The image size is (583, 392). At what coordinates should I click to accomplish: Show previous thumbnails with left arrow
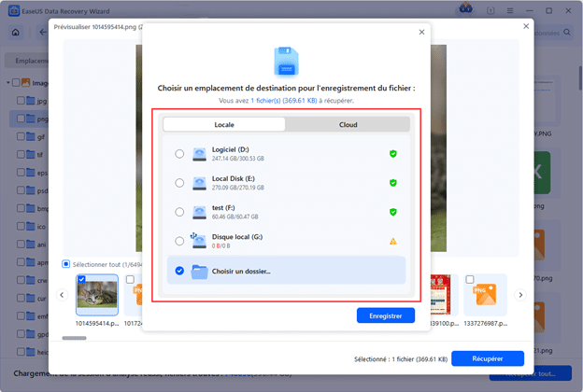(62, 295)
